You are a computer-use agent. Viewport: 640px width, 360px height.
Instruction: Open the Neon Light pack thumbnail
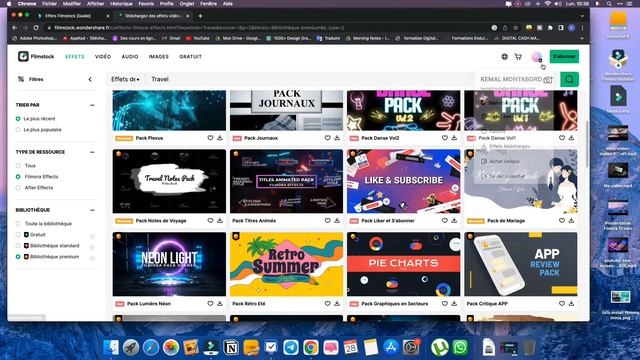coord(169,264)
